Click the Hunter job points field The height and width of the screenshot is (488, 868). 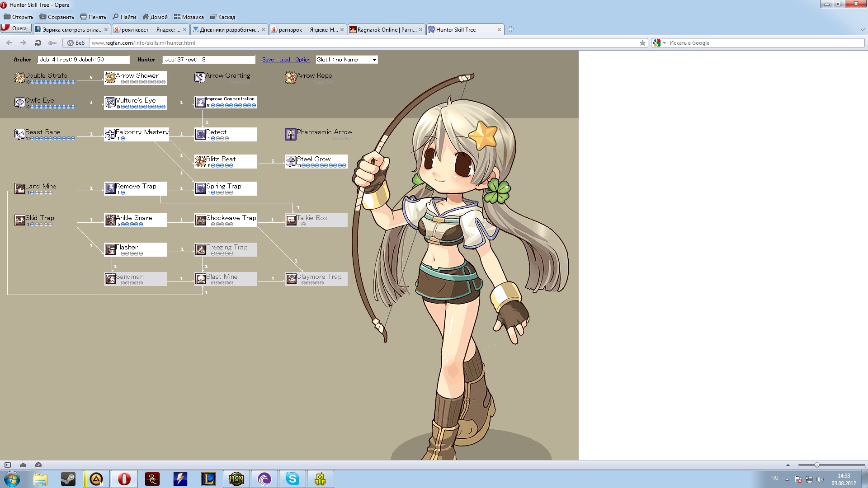(209, 60)
